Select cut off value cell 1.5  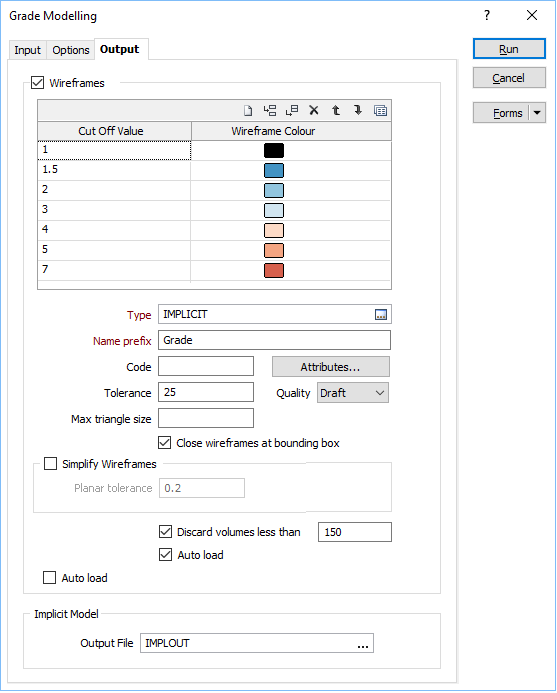(114, 170)
